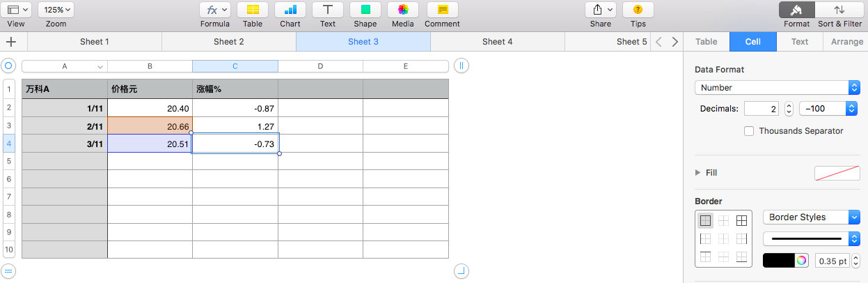Open the Text inspector tab
The image size is (868, 283).
point(800,42)
